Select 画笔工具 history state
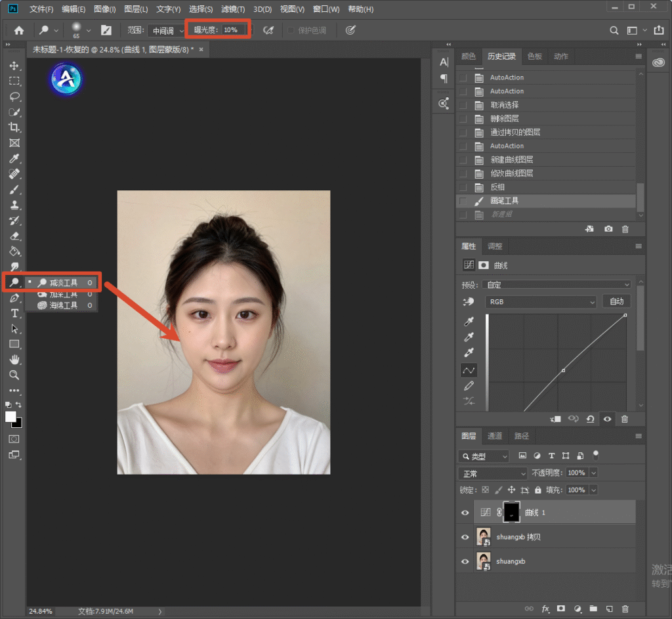The image size is (672, 619). 545,201
